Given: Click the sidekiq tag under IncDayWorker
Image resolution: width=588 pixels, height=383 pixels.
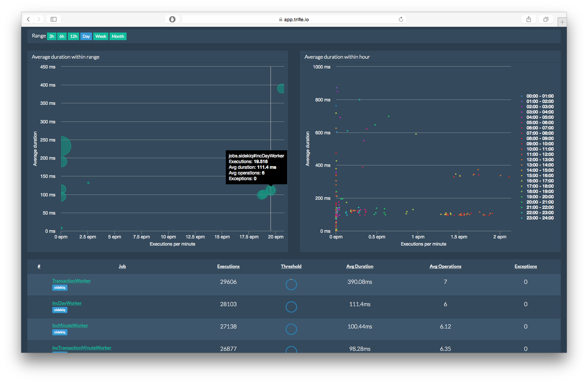Looking at the screenshot, I should 60,310.
